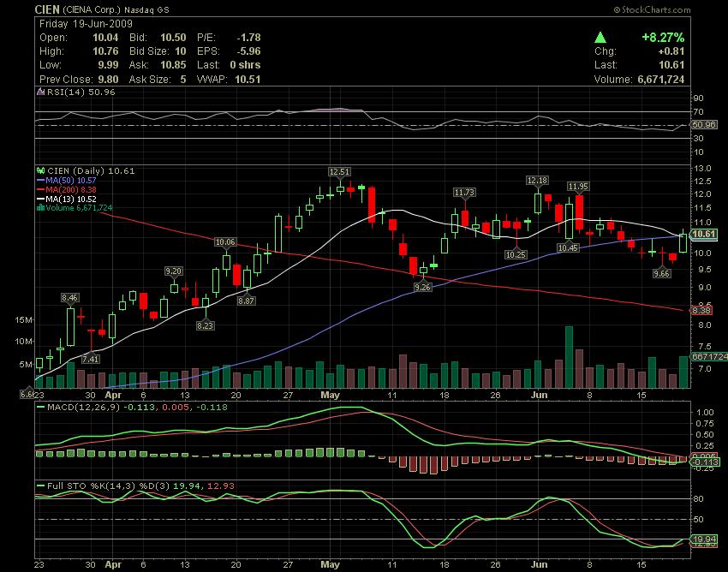Click the 8.23 price low label
Screen dimensions: 728x572
pyautogui.click(x=205, y=325)
